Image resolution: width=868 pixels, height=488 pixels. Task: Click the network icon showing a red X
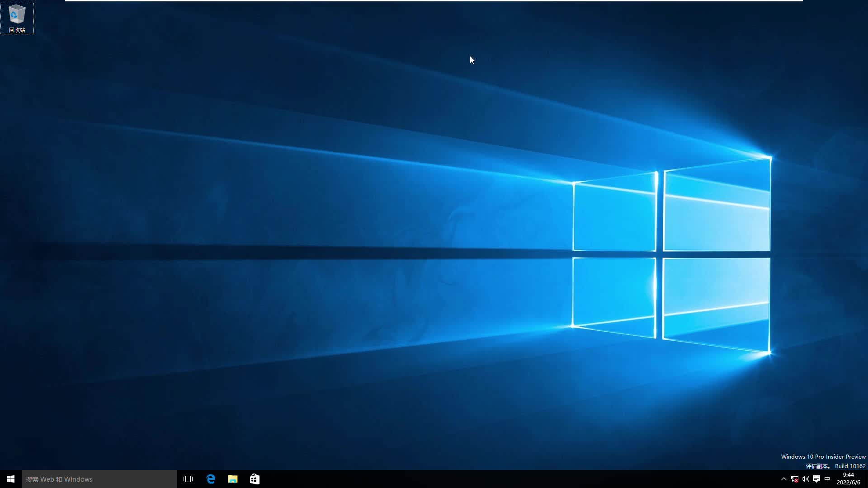click(x=794, y=479)
